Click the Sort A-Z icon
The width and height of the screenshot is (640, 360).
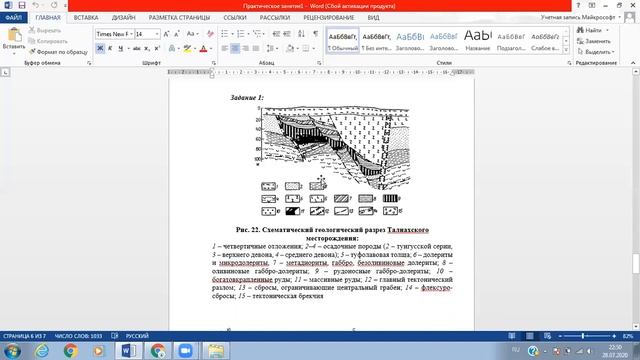point(301,34)
